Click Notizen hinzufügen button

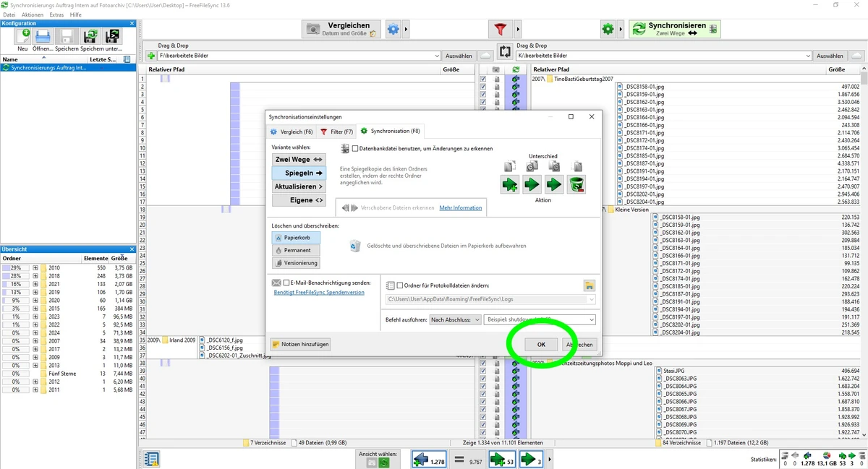click(300, 345)
